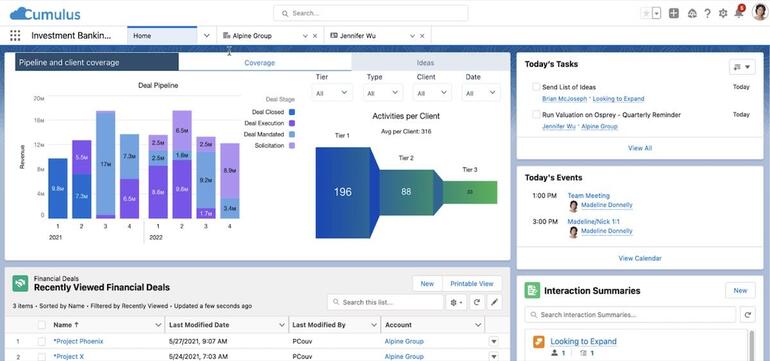Image resolution: width=770 pixels, height=361 pixels.
Task: Open the Looking to Expand task link
Action: click(x=618, y=99)
